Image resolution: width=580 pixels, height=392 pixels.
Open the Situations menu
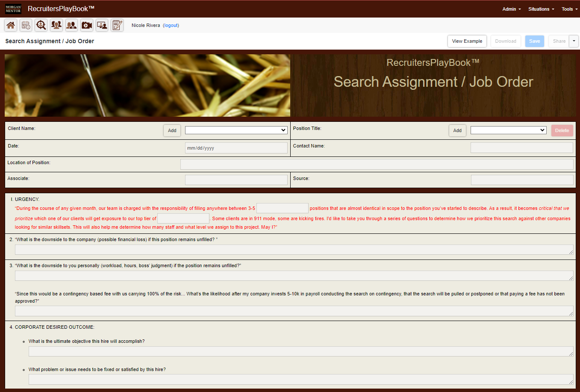(541, 9)
